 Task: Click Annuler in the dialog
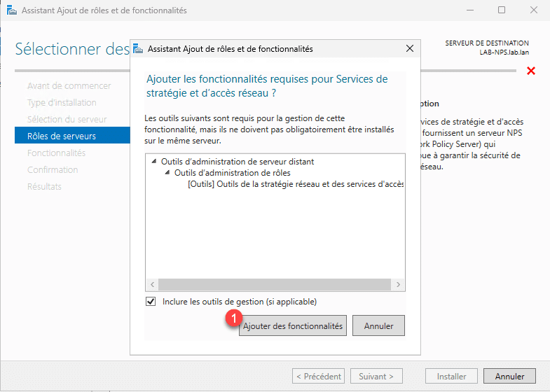tap(378, 326)
